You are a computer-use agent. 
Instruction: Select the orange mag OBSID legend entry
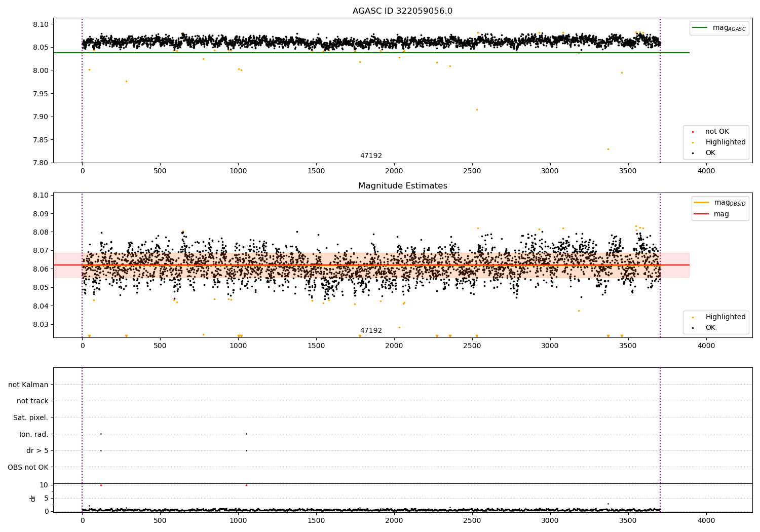point(720,203)
